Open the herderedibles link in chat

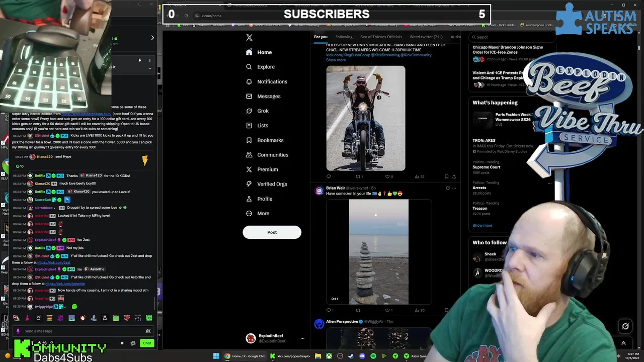[x=86, y=114]
